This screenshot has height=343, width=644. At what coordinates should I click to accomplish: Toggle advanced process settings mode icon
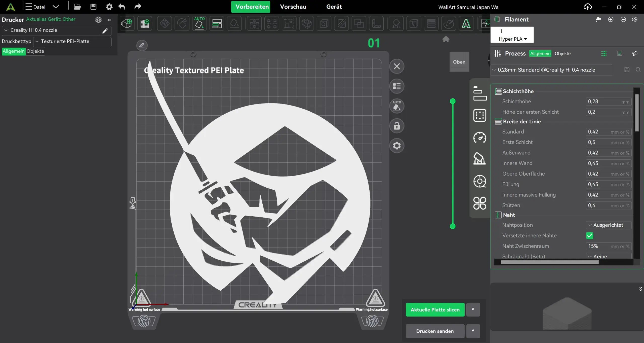click(604, 54)
